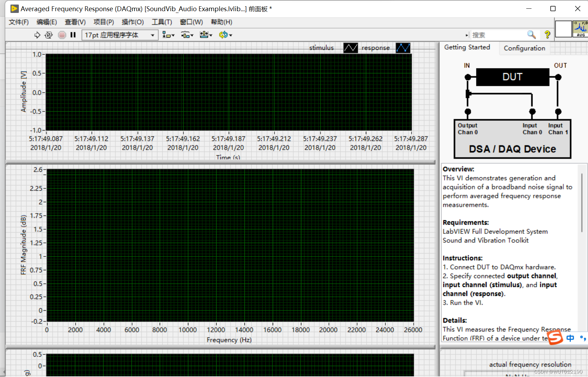Click the 5:17:49.287 time axis end value
This screenshot has height=377, width=588.
(x=411, y=139)
